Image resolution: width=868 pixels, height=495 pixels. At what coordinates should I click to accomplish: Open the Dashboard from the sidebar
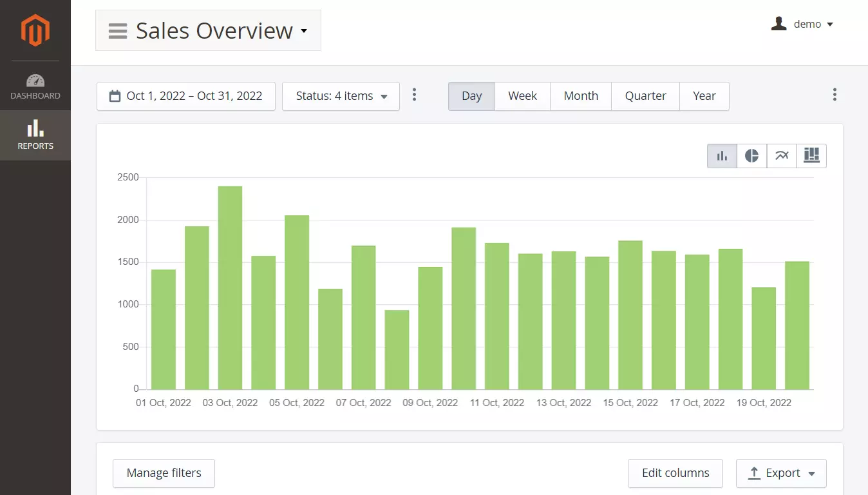(x=35, y=87)
